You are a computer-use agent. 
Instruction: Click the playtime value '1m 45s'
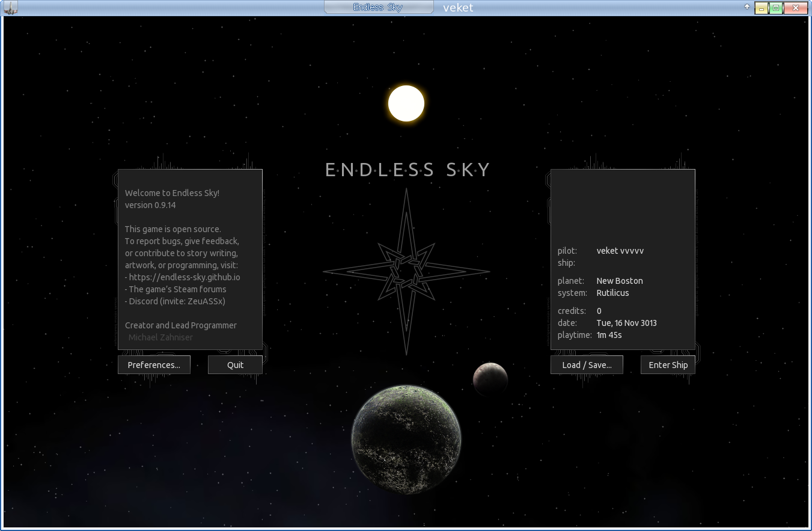click(x=609, y=335)
